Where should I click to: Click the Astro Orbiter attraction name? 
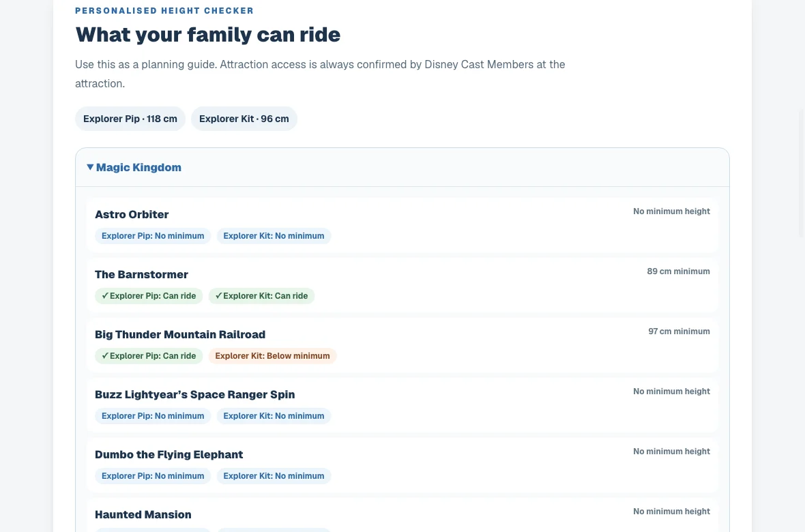click(132, 215)
